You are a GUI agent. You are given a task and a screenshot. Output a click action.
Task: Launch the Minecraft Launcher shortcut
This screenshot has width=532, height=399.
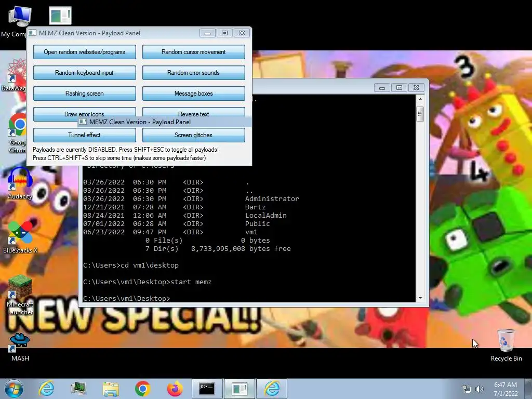click(20, 295)
